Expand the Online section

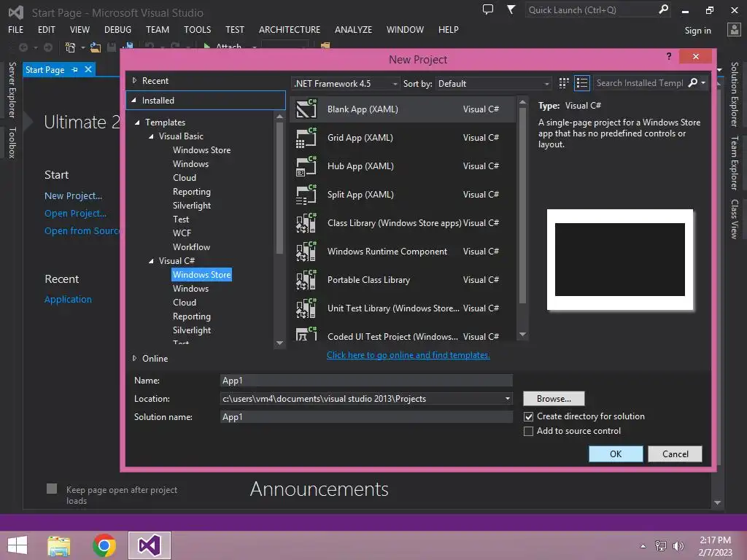134,358
